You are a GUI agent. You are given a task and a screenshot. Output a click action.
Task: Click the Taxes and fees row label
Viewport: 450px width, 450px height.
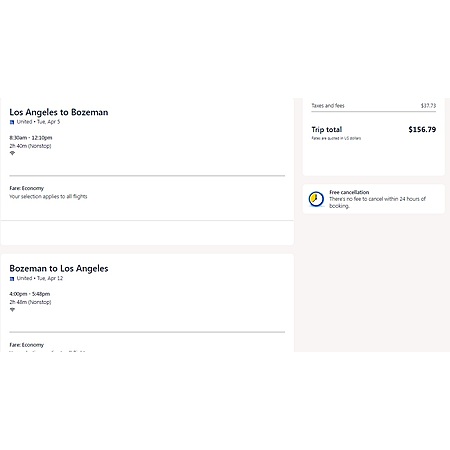(328, 106)
